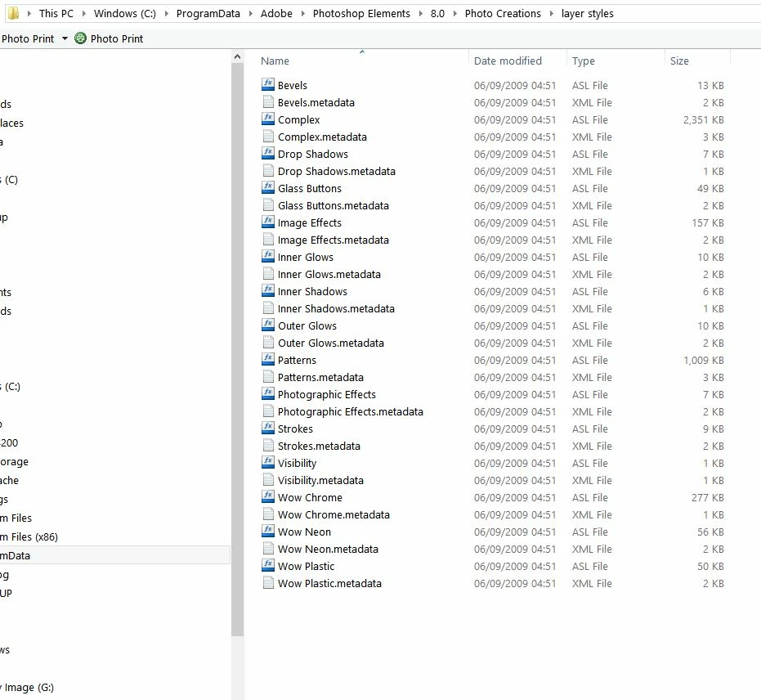Select the Complex ASL file icon
Viewport: 761px width, 700px height.
(268, 119)
